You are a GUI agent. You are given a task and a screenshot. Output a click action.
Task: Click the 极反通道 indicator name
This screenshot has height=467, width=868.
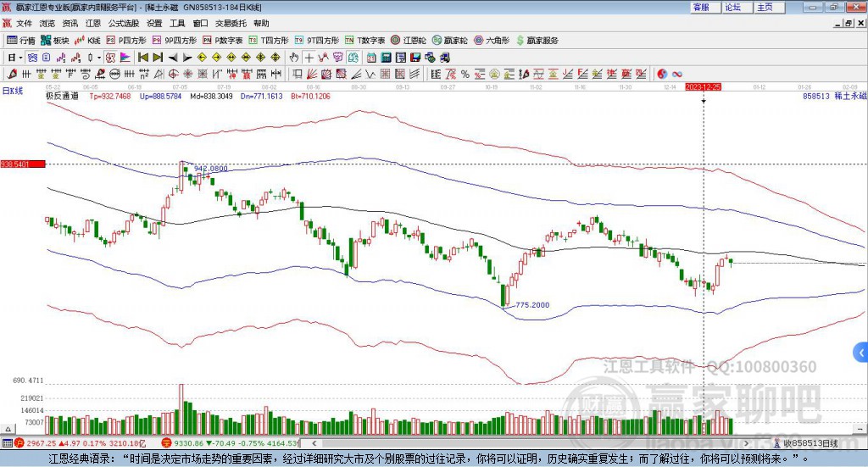tap(62, 96)
